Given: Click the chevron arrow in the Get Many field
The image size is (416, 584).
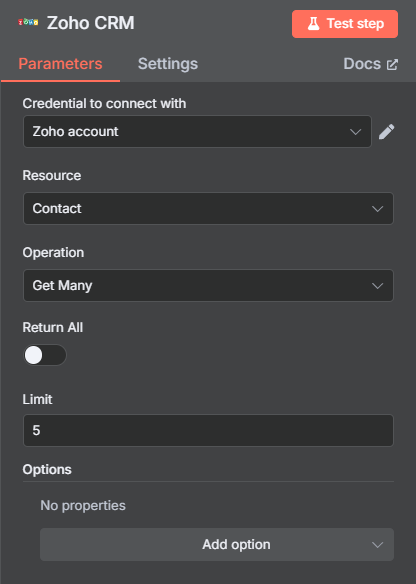Looking at the screenshot, I should 377,286.
